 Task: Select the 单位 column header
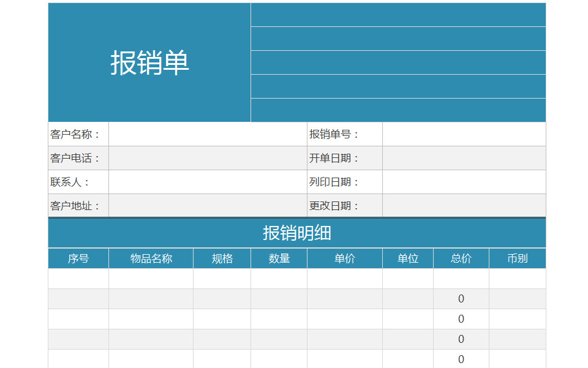click(408, 258)
